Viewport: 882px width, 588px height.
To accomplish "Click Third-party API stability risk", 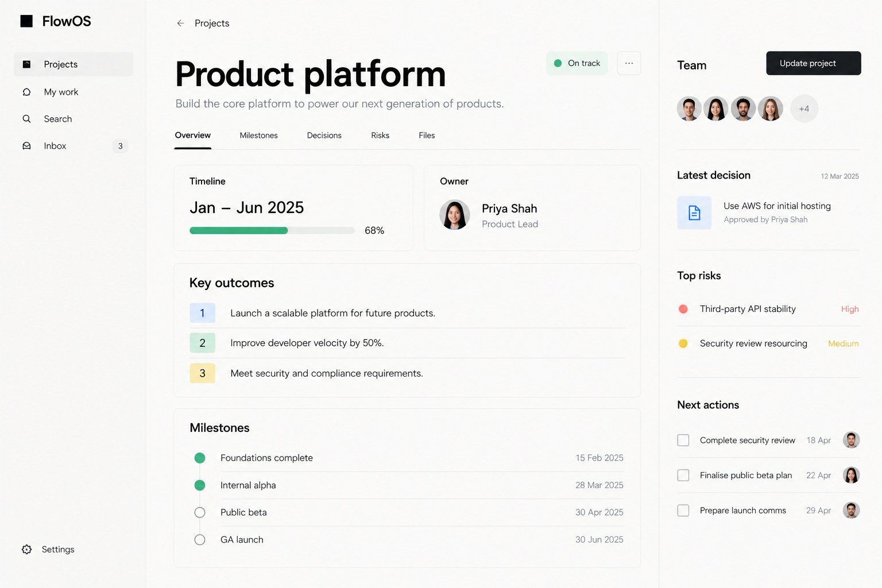I will coord(748,309).
